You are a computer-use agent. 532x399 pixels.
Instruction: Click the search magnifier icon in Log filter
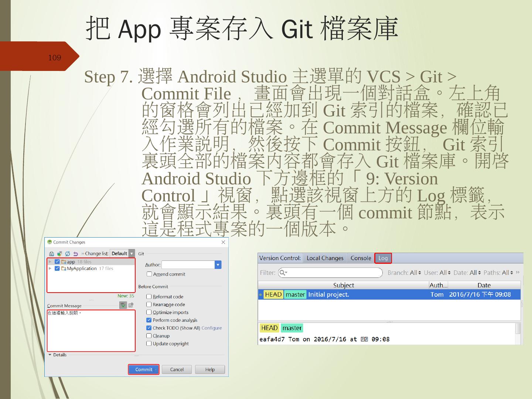click(283, 273)
